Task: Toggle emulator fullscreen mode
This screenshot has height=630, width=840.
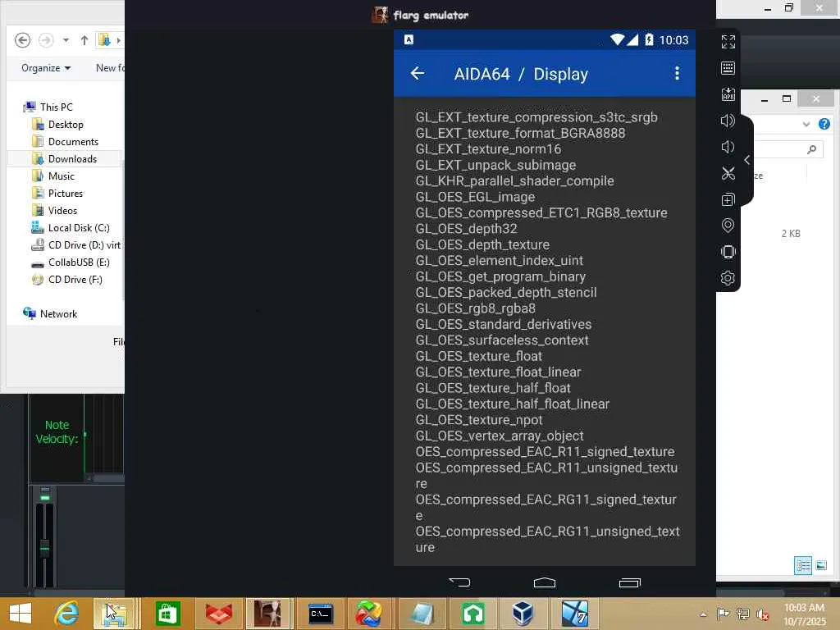Action: (728, 41)
